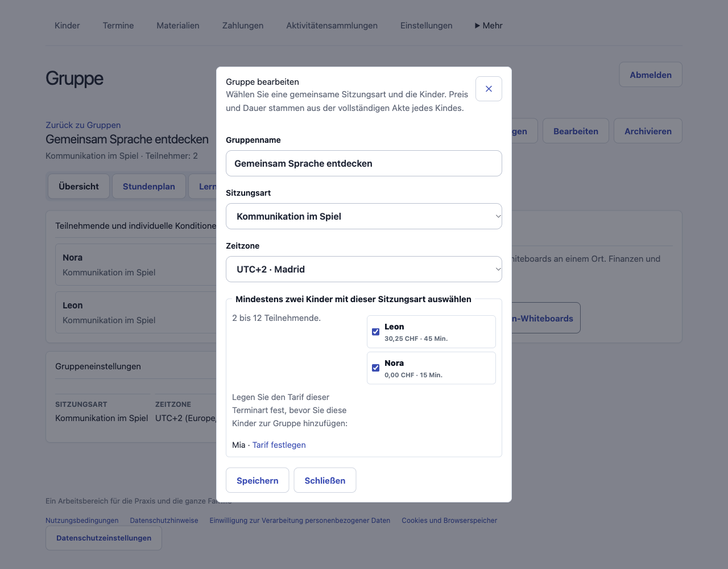Click the Gruppenname text field
The height and width of the screenshot is (569, 728).
click(x=364, y=163)
